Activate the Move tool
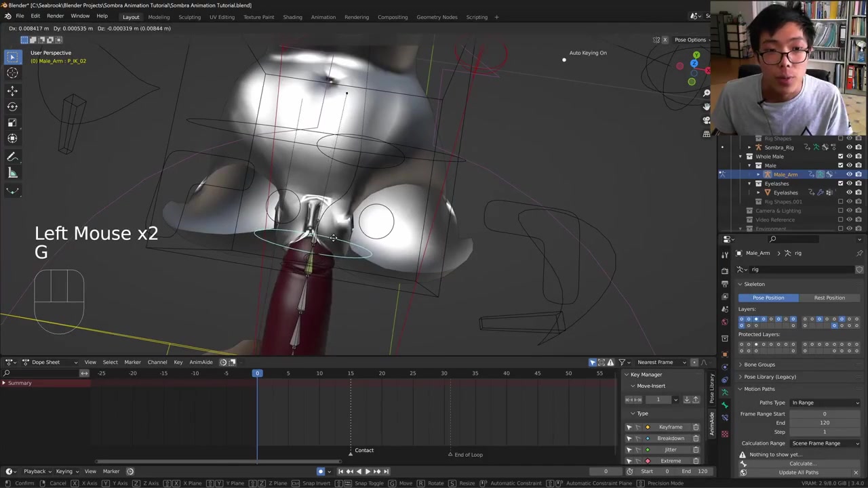The width and height of the screenshot is (868, 488). click(x=12, y=90)
